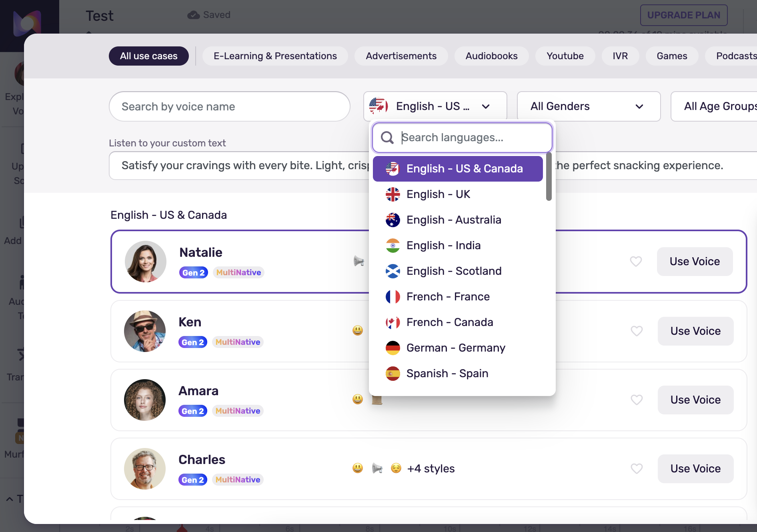This screenshot has height=532, width=757.
Task: Toggle the heart icon for Ken
Action: 637,331
